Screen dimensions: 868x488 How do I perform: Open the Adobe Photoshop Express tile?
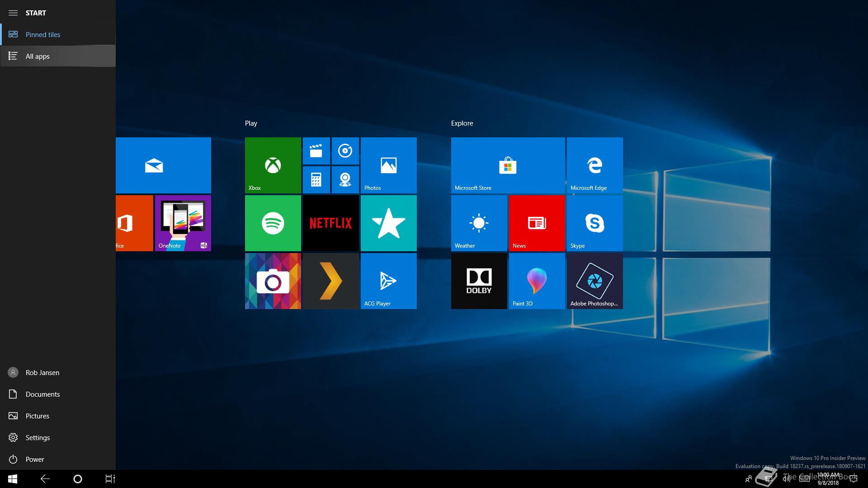595,281
